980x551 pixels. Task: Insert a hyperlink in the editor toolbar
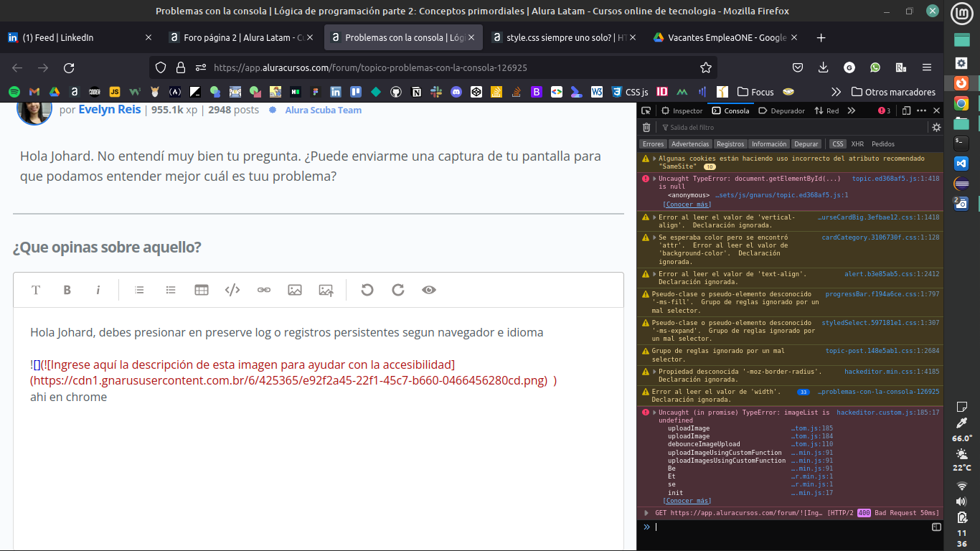(264, 290)
